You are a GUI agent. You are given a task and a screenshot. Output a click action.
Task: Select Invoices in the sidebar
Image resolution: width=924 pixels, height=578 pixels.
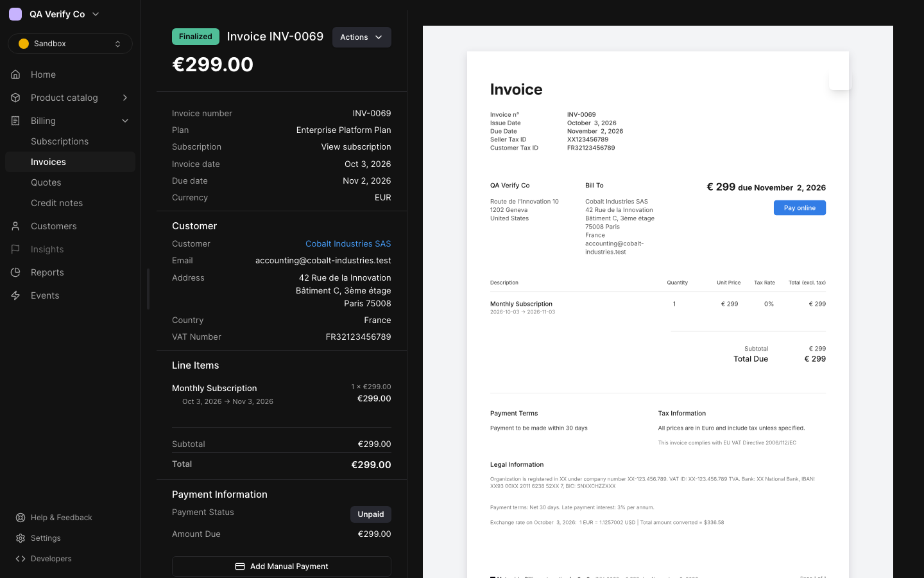[70, 162]
